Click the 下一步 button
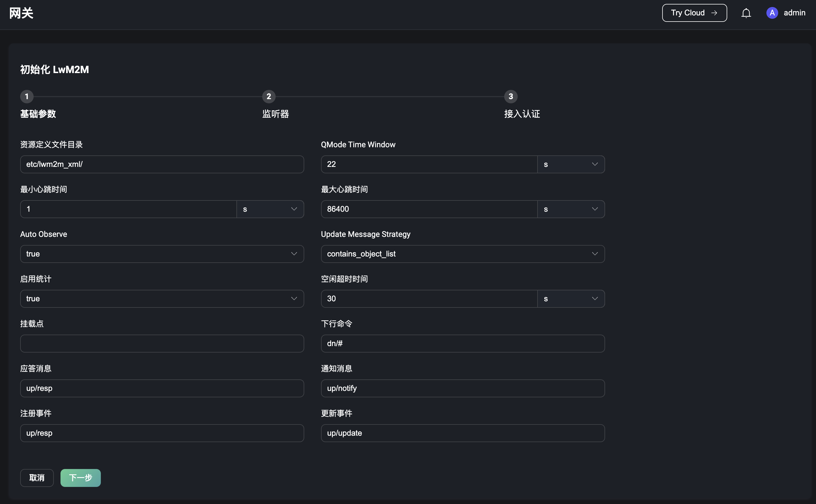The width and height of the screenshot is (816, 504). [80, 478]
